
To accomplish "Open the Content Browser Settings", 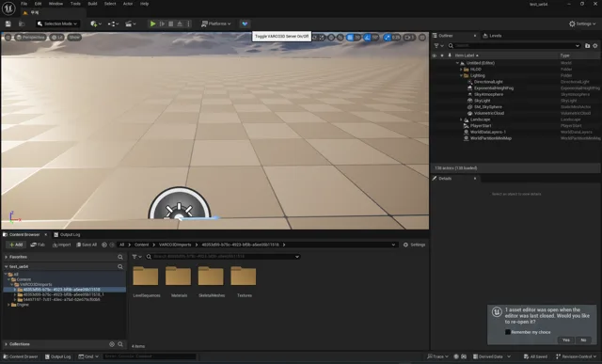I will coord(414,245).
